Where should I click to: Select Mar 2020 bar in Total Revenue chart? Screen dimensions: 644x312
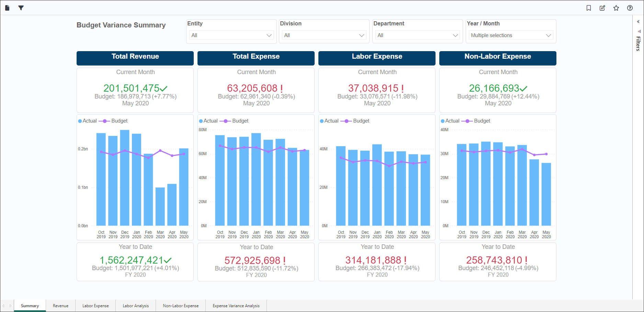pos(160,206)
